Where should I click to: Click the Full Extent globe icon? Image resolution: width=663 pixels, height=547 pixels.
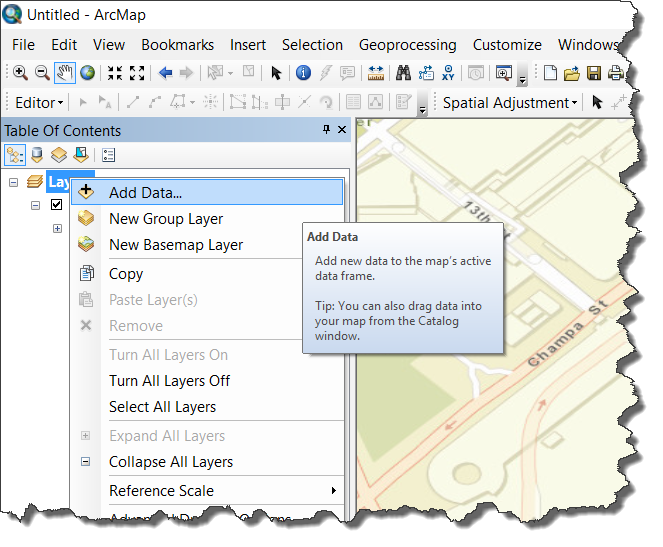tap(88, 73)
